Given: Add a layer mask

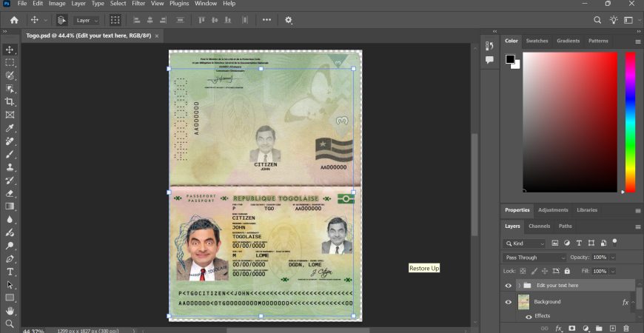Looking at the screenshot, I should [571, 328].
